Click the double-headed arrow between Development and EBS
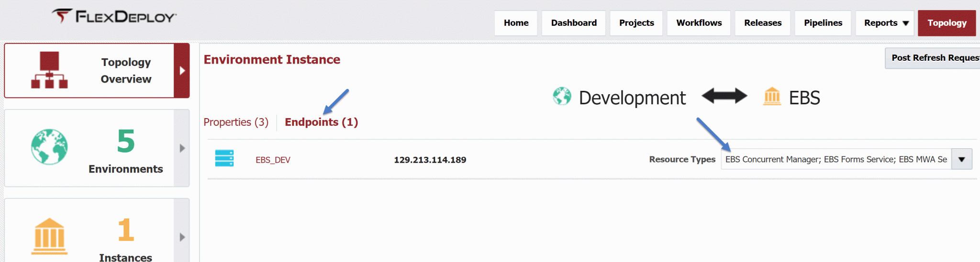Screen dimensions: 980x262 click(724, 96)
